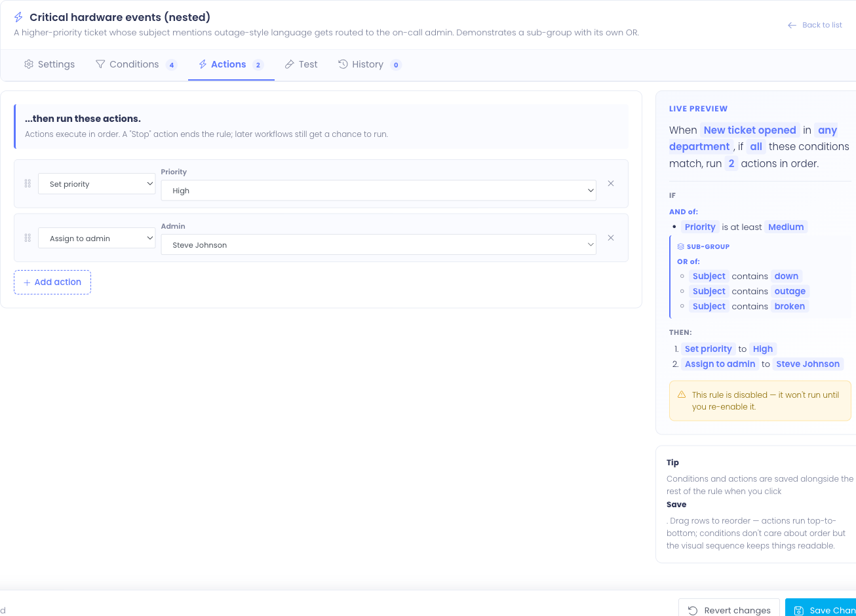Click the High chip in THEN list

(763, 349)
